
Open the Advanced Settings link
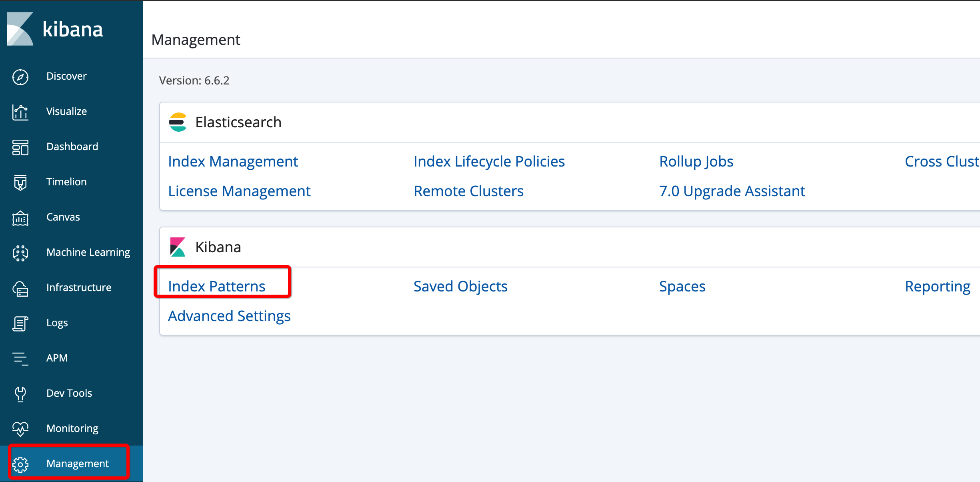pyautogui.click(x=229, y=316)
